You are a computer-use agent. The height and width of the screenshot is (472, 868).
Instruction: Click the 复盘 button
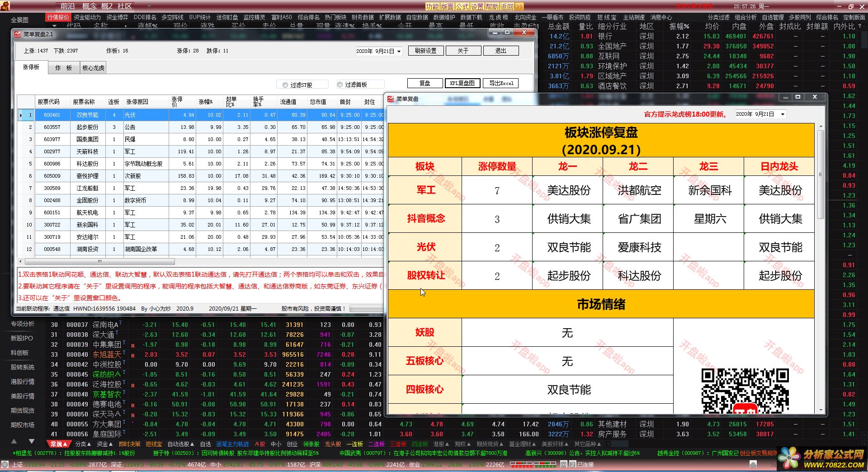pyautogui.click(x=425, y=83)
